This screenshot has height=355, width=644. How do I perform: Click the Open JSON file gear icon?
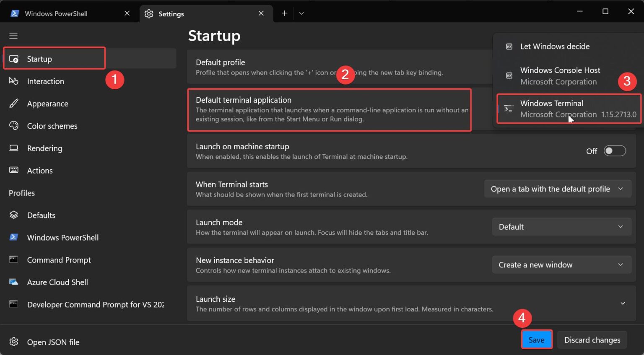(x=14, y=342)
